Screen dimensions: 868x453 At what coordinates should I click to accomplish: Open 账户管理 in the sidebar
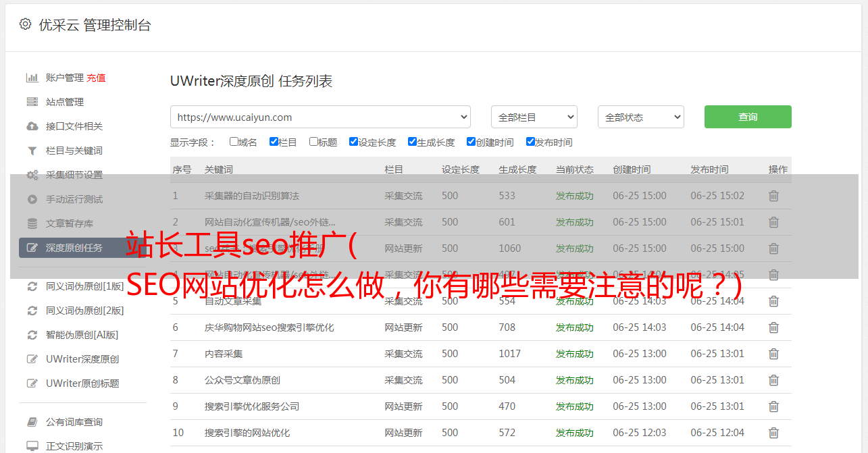(65, 78)
